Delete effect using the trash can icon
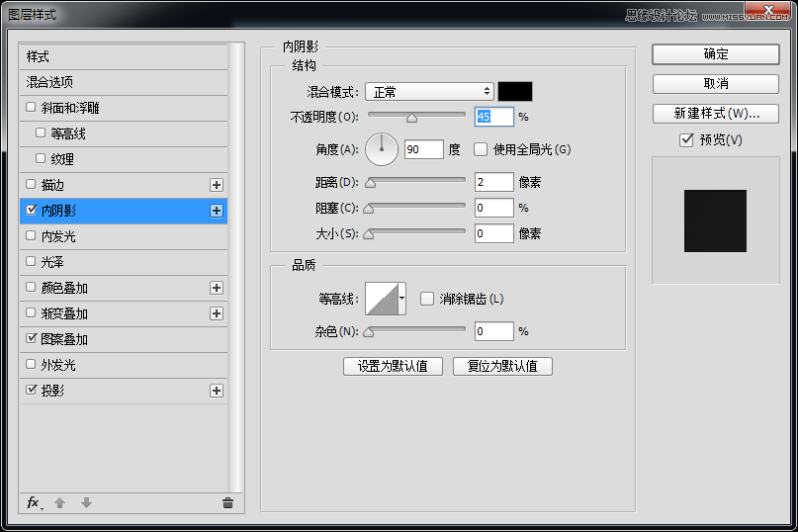This screenshot has height=532, width=798. tap(227, 503)
